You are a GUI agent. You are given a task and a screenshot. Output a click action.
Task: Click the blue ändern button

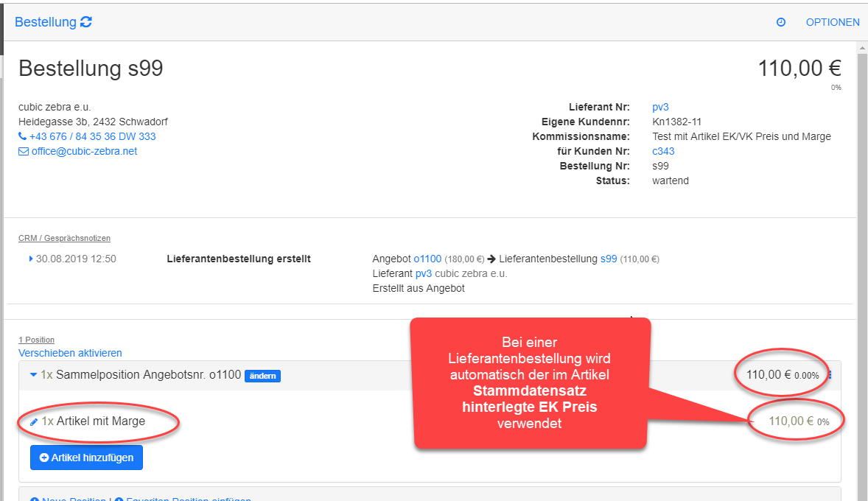(262, 376)
